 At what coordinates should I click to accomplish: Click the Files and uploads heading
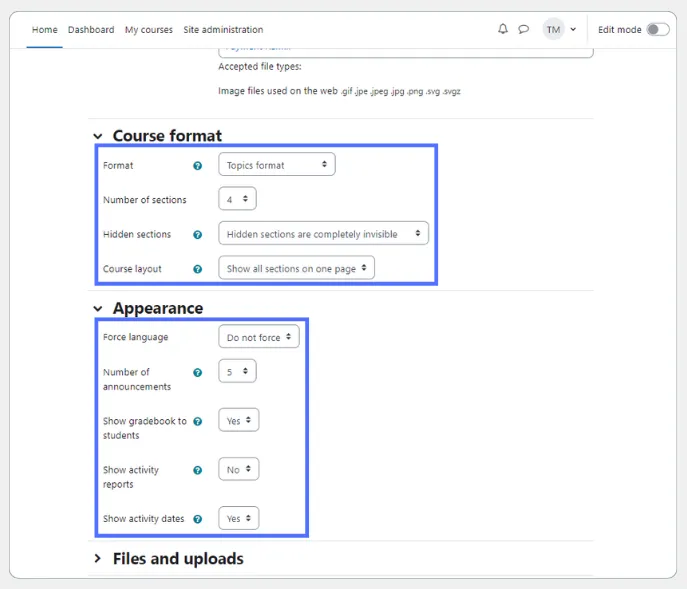[x=178, y=559]
